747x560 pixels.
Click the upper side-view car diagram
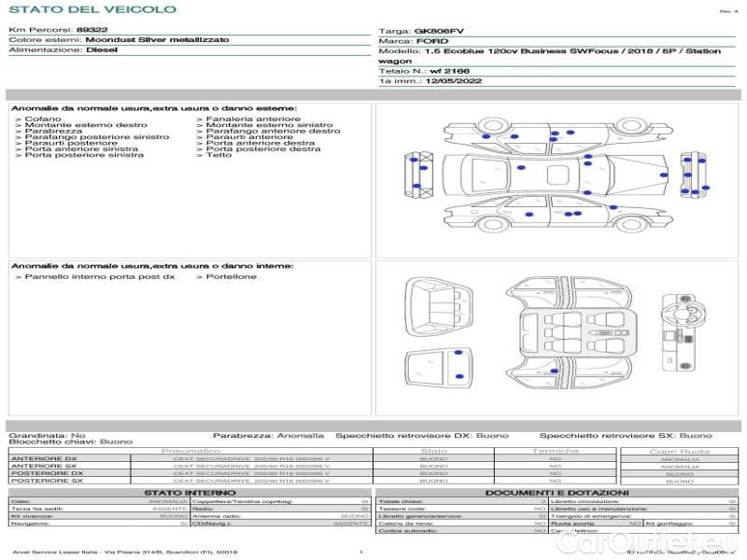point(557,136)
